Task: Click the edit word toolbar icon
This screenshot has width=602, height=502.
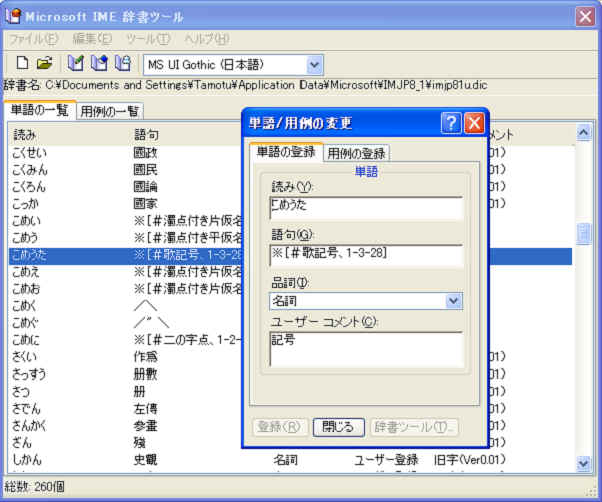Action: (x=99, y=64)
